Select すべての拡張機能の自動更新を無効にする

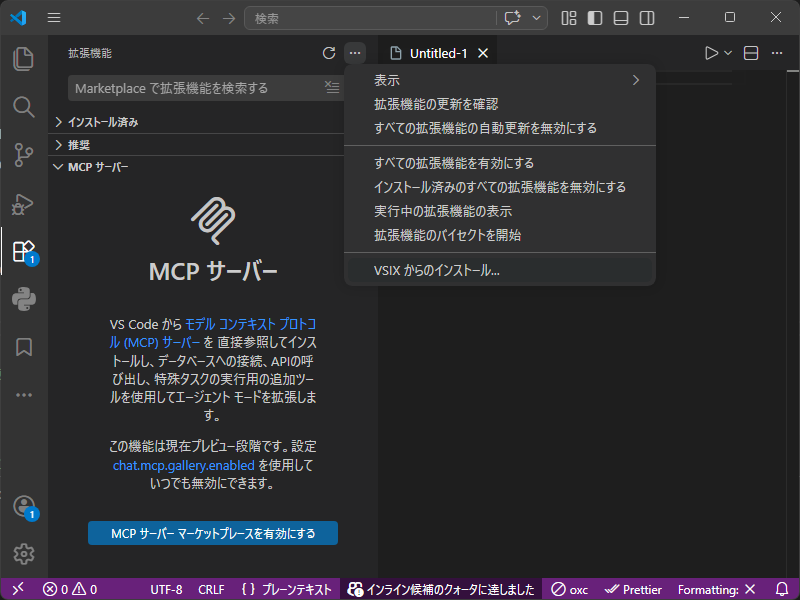coord(500,128)
